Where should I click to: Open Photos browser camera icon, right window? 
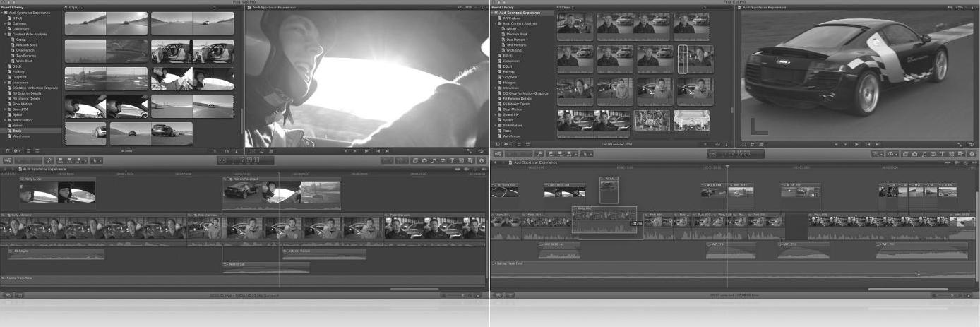point(914,154)
